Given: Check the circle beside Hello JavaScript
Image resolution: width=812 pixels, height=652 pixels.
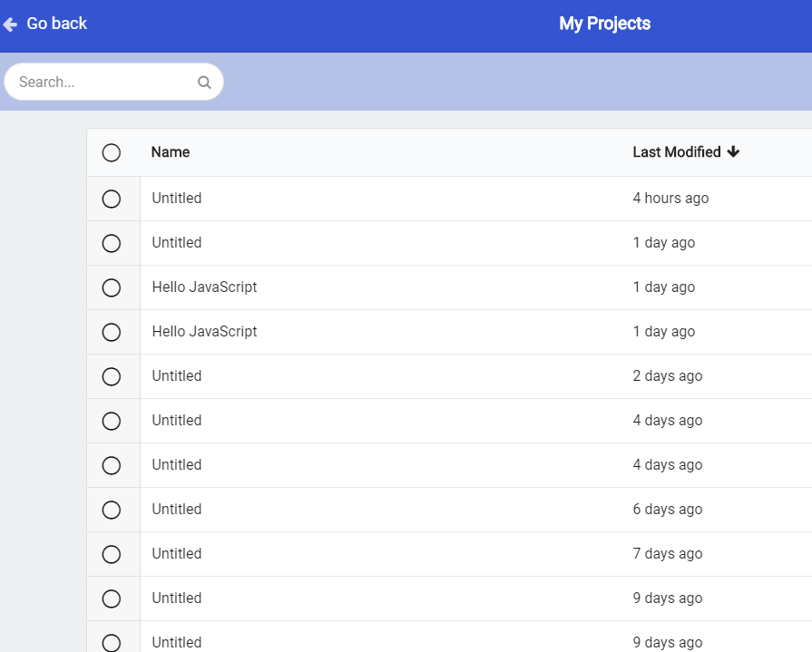Looking at the screenshot, I should [x=112, y=287].
